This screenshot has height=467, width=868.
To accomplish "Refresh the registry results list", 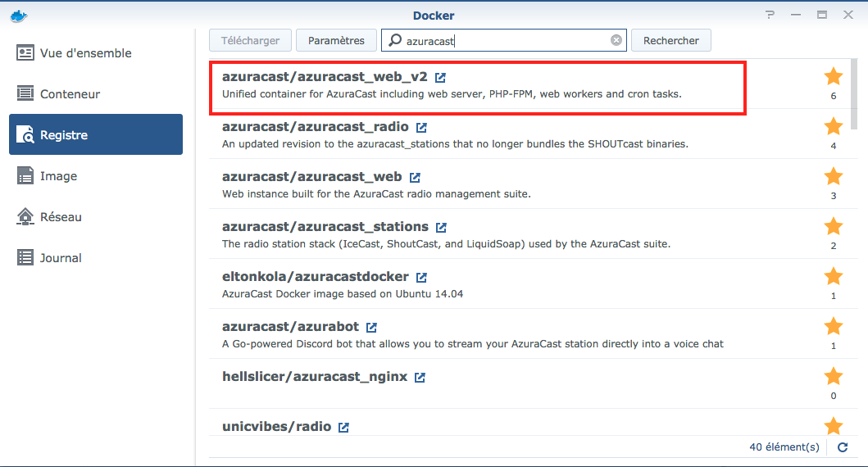I will 843,447.
